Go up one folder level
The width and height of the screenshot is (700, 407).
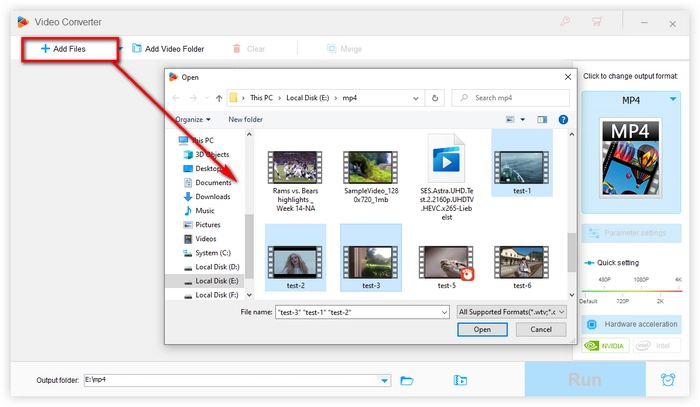point(219,98)
